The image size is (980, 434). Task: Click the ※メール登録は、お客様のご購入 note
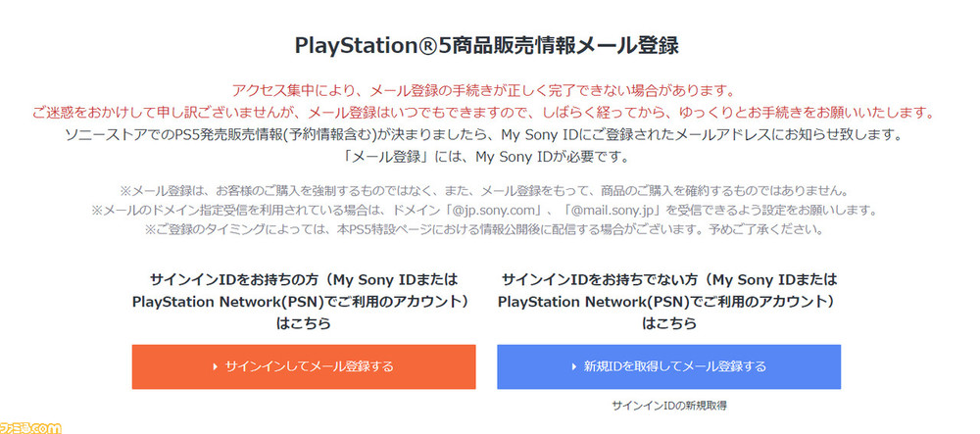482,189
